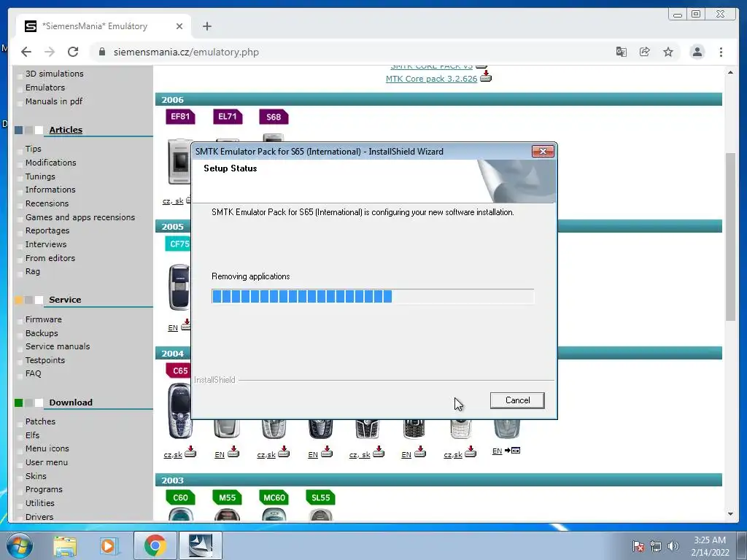This screenshot has height=560, width=747.
Task: Open 3D simulations sidebar link
Action: [x=54, y=74]
